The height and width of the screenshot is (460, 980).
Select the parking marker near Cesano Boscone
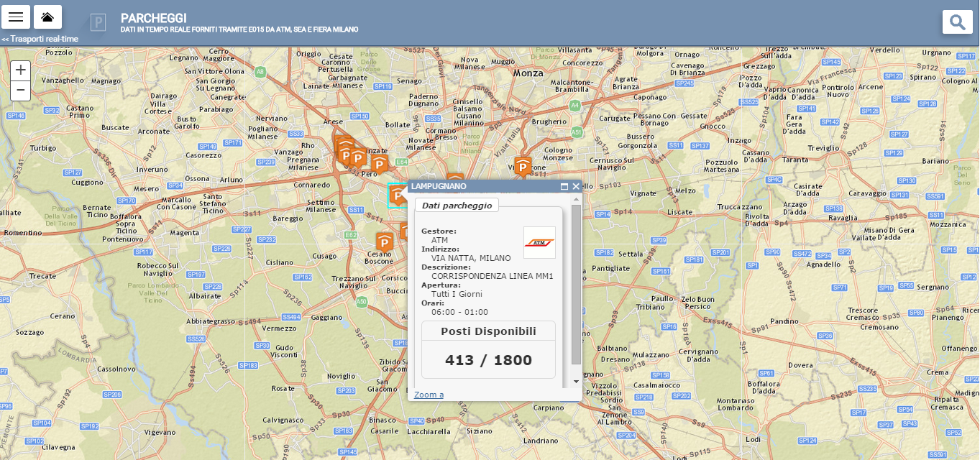pos(385,242)
